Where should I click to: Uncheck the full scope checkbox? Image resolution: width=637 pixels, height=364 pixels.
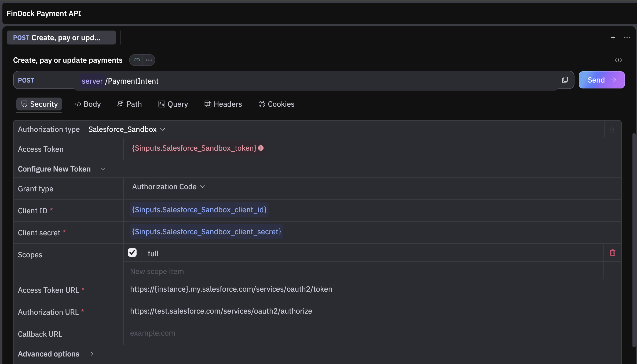(132, 252)
